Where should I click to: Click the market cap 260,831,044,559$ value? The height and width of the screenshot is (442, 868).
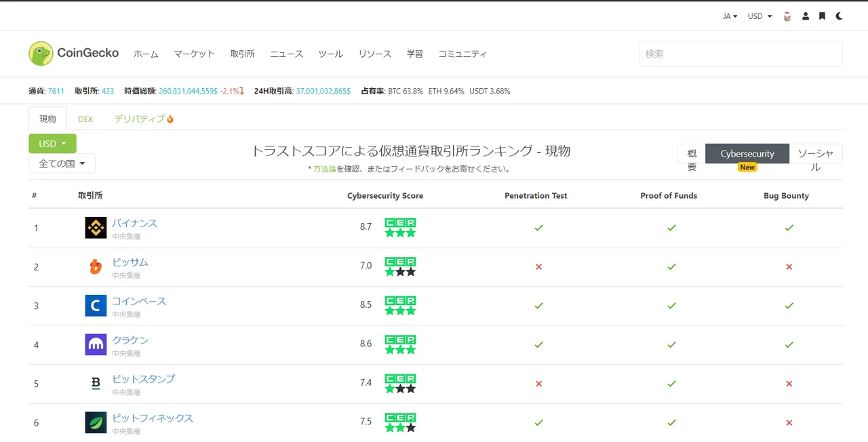tap(189, 91)
